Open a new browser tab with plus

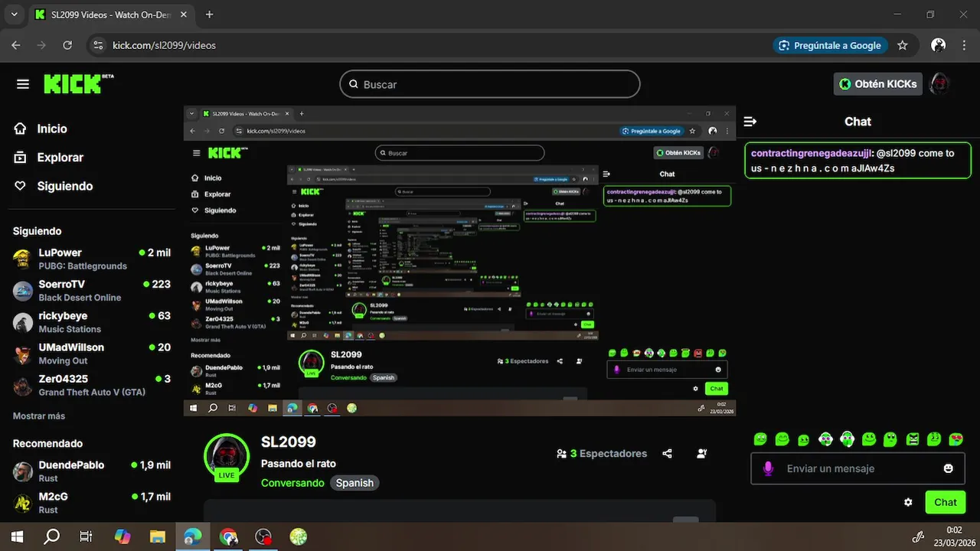210,15
